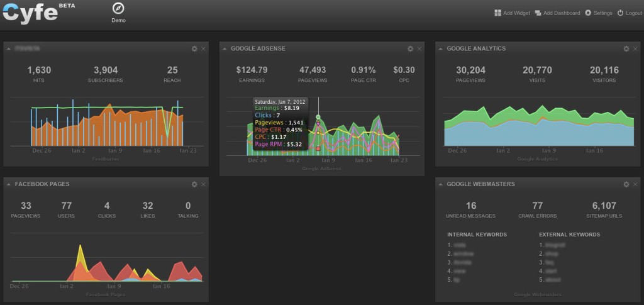Click the 20,116 visitors value
Screen dimensions: 644x305
click(604, 70)
